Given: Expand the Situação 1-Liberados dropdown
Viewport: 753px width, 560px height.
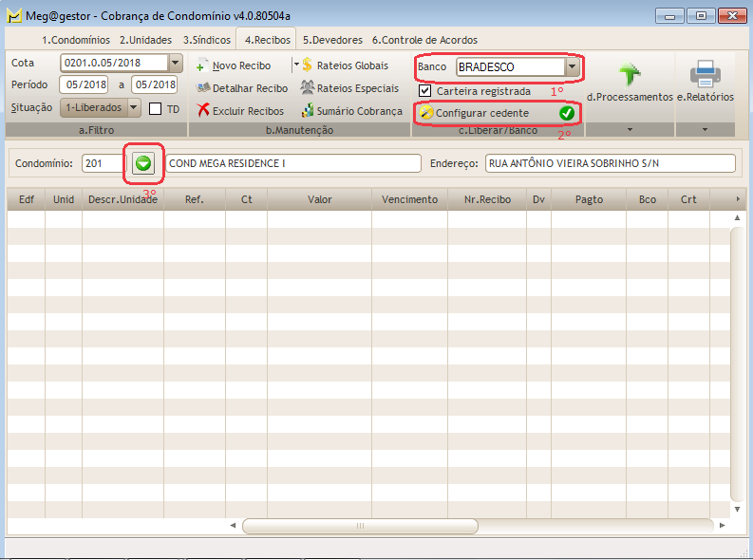Looking at the screenshot, I should click(x=134, y=108).
